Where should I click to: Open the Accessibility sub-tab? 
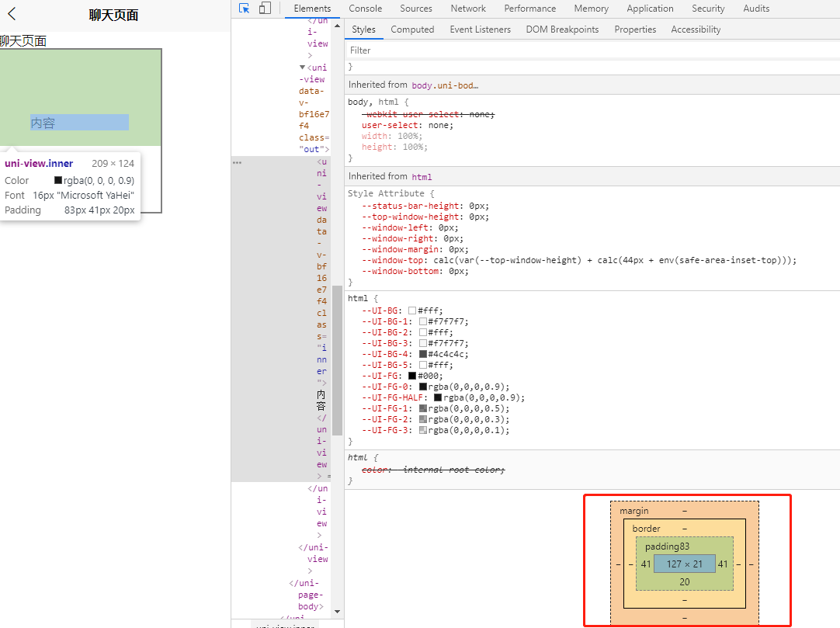[x=696, y=29]
